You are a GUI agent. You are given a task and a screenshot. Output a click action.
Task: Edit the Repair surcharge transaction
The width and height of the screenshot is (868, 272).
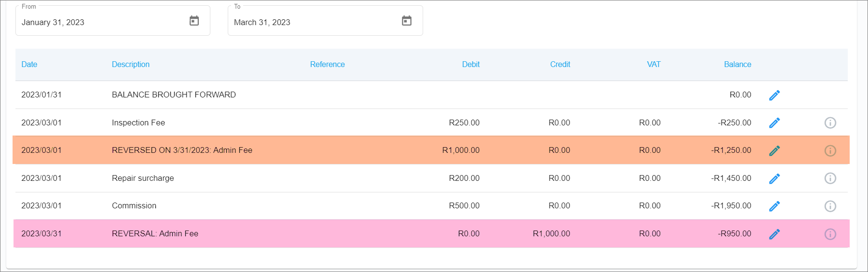[774, 179]
